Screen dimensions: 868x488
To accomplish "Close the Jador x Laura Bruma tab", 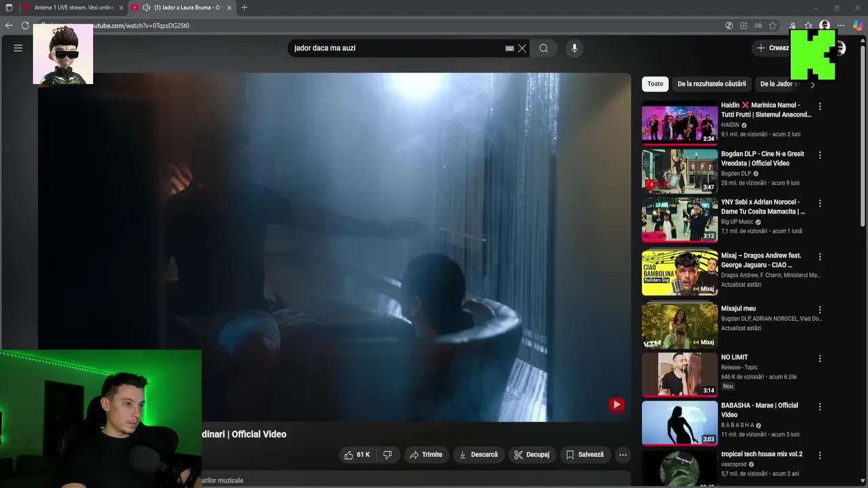I will click(x=229, y=7).
